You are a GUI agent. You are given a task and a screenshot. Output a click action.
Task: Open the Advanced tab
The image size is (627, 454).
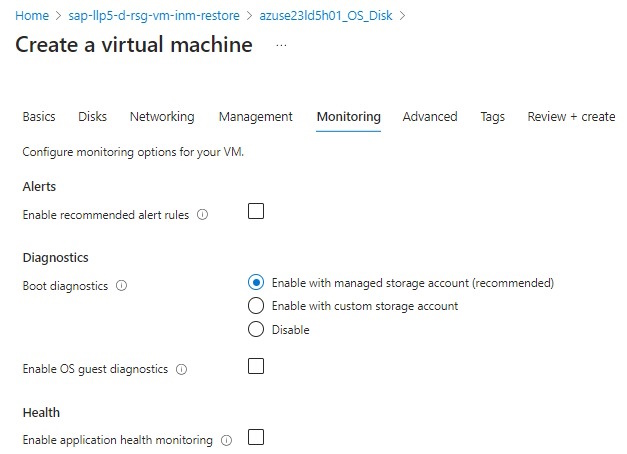click(x=430, y=117)
